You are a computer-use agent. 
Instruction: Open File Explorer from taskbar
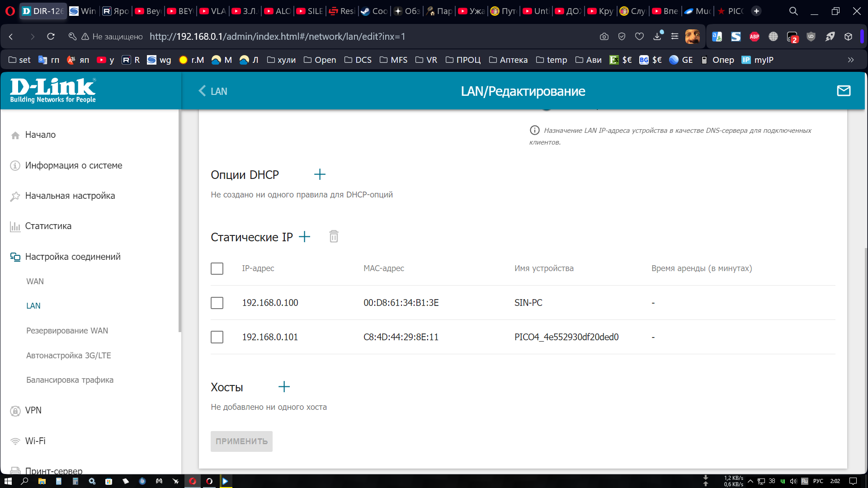[42, 481]
